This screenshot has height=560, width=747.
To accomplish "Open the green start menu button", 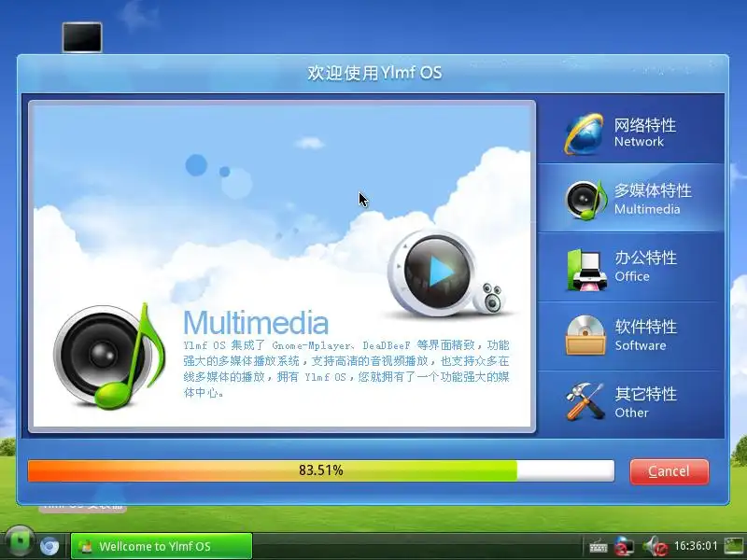I will tap(19, 542).
